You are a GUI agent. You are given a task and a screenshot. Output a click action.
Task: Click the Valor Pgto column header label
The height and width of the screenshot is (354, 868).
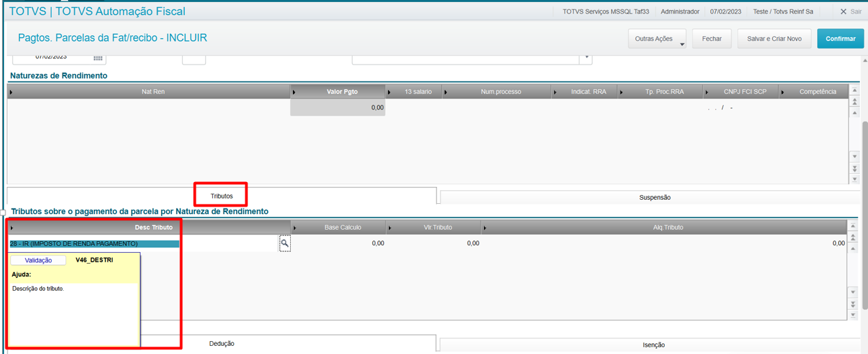point(342,92)
